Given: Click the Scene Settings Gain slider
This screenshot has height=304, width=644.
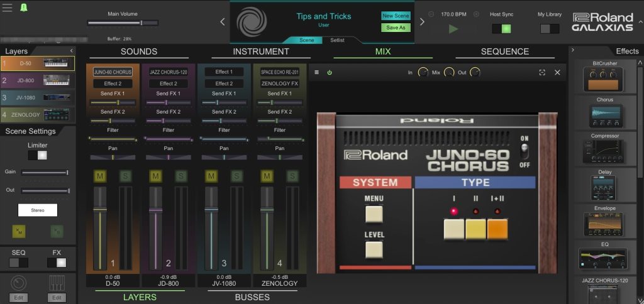Looking at the screenshot, I should click(45, 173).
